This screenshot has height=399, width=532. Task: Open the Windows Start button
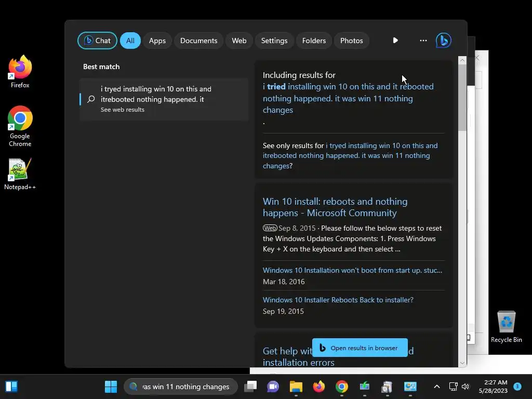[111, 387]
